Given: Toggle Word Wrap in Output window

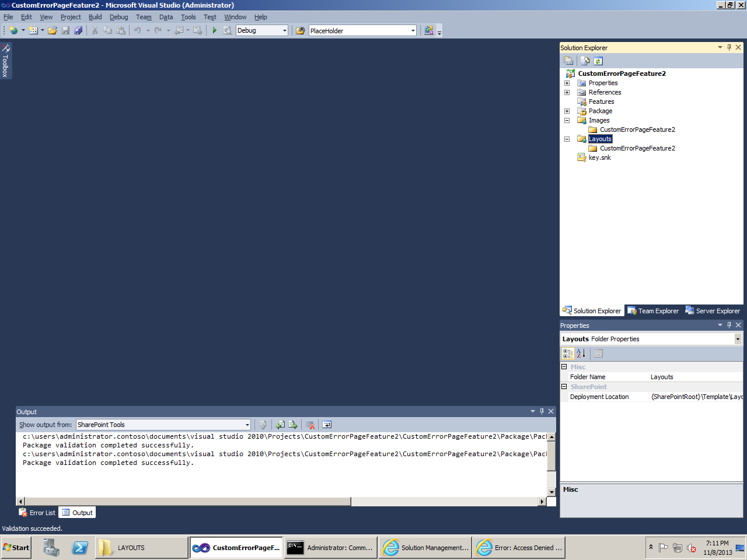Looking at the screenshot, I should pos(327,425).
